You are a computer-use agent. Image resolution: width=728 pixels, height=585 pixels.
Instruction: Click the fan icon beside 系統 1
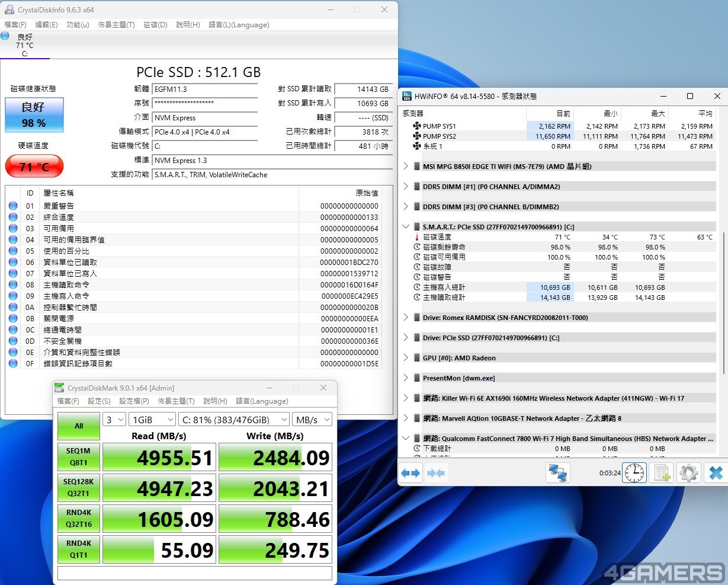[x=417, y=146]
